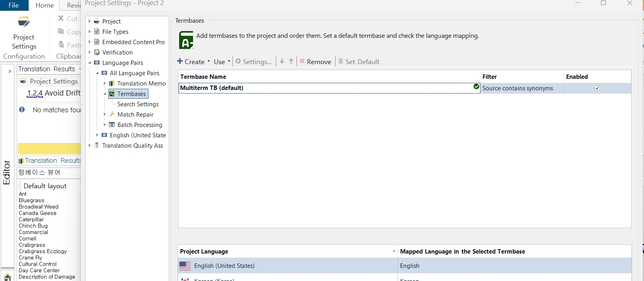Screen dimensions: 644x281
Task: Click the Project folder icon in tree
Action: (x=97, y=21)
